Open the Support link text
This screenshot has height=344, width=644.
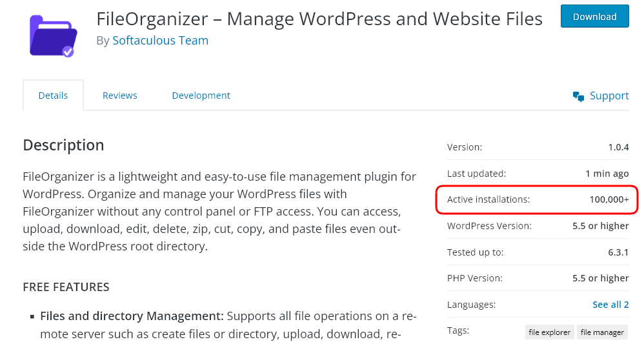(x=609, y=96)
